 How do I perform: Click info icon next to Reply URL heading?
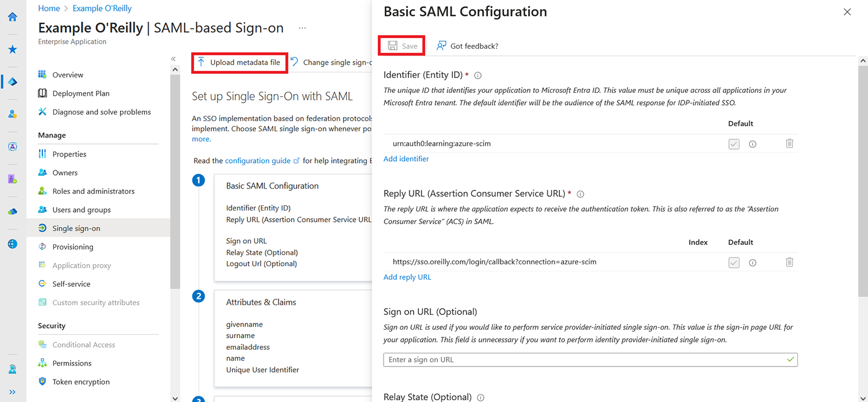click(x=580, y=194)
